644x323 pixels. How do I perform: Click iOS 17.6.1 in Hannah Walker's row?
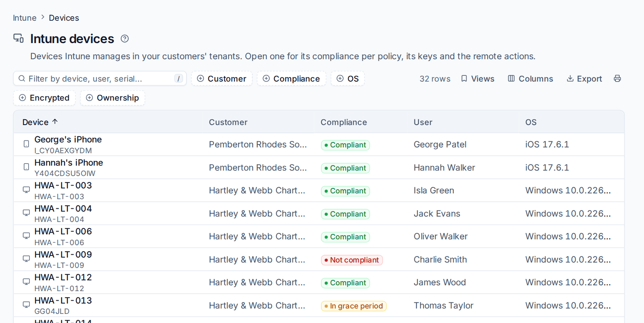tap(547, 168)
